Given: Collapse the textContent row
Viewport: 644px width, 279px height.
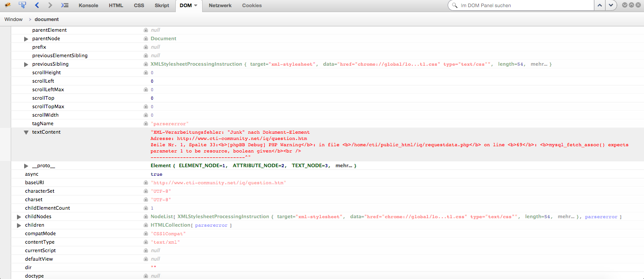Looking at the screenshot, I should [26, 132].
